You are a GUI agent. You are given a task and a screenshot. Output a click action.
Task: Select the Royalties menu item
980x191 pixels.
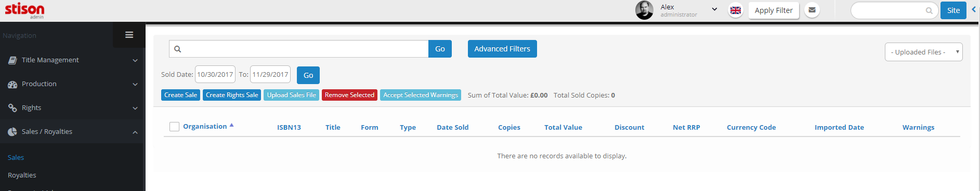(x=22, y=175)
